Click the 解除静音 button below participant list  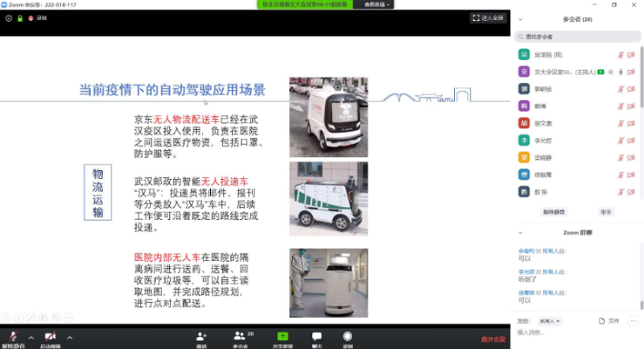click(554, 212)
